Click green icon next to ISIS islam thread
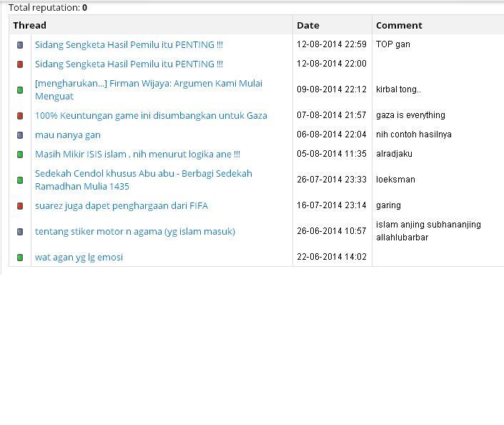Image resolution: width=504 pixels, height=425 pixels. click(20, 154)
